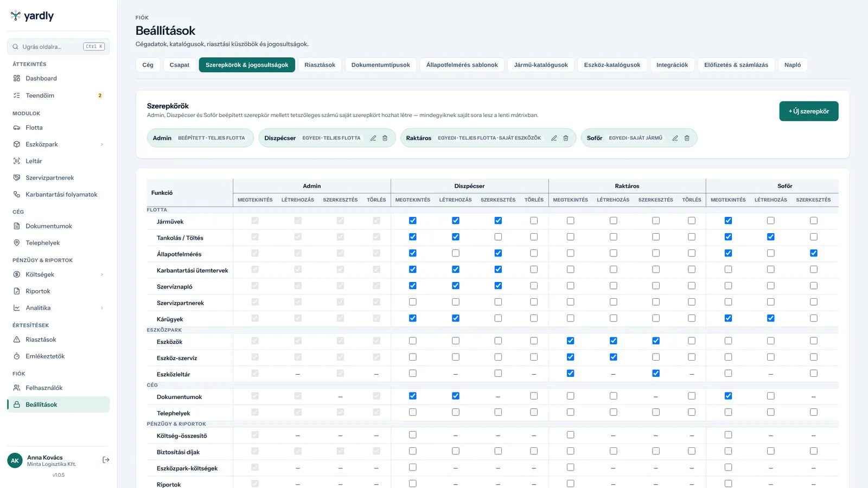The image size is (868, 488).
Task: Open Karbantartási folyamatok icon
Action: point(17,195)
